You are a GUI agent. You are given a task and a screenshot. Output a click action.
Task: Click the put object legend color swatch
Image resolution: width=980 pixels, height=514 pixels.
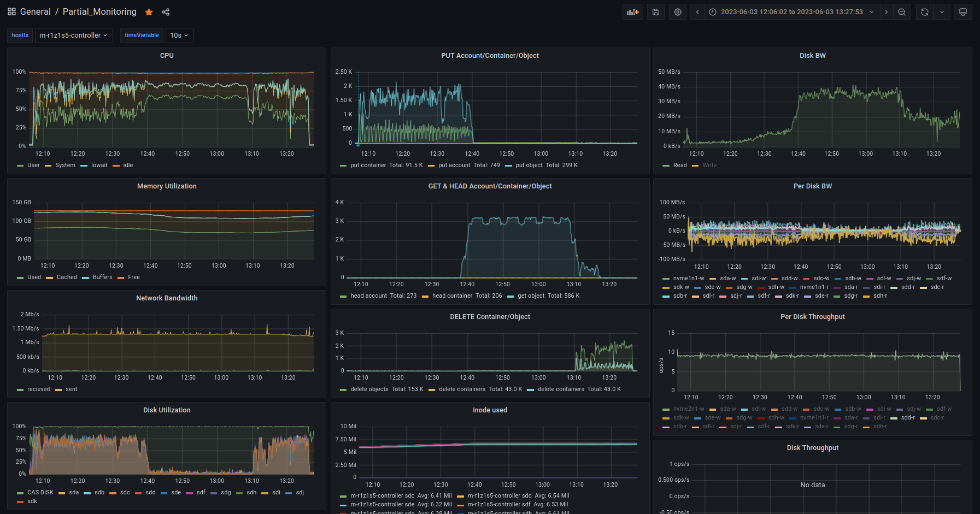(508, 166)
